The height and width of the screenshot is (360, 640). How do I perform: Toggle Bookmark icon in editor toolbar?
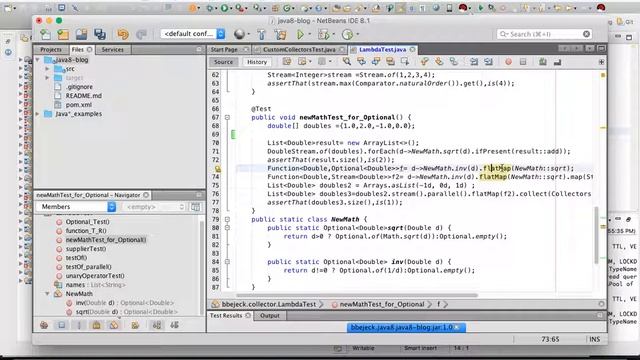pyautogui.click(x=453, y=62)
